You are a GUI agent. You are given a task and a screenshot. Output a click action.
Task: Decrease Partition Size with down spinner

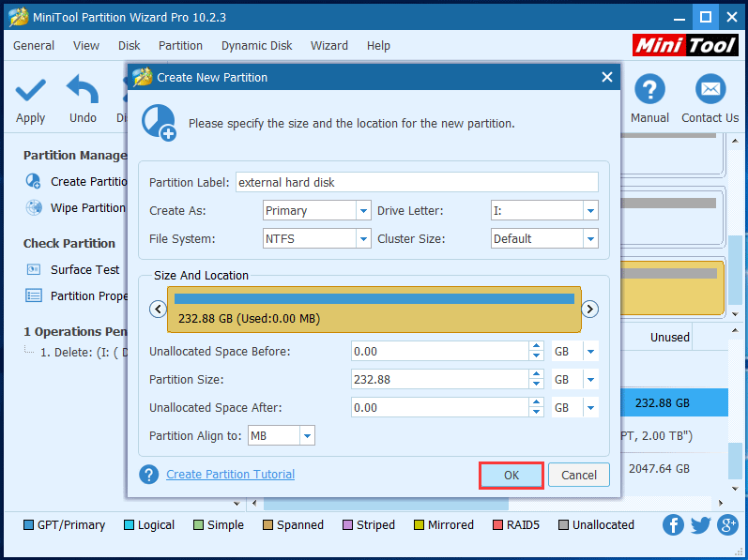(537, 385)
